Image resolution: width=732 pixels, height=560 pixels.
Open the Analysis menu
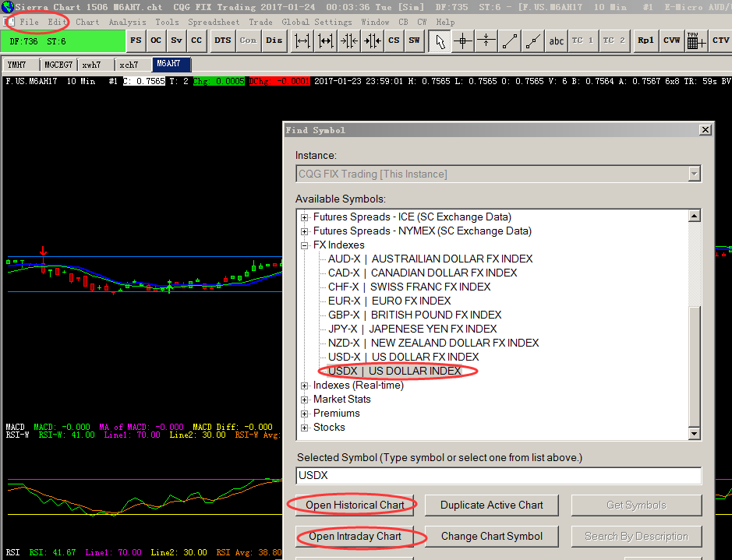click(x=127, y=22)
